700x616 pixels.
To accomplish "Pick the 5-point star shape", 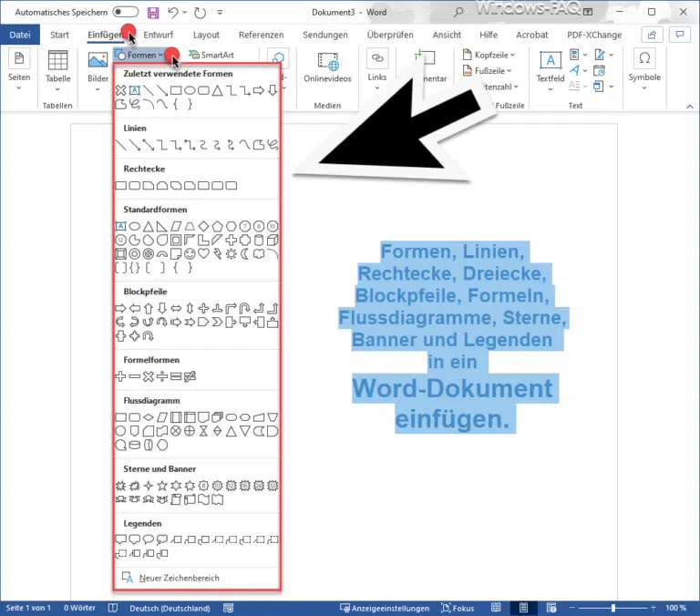I will pos(162,485).
